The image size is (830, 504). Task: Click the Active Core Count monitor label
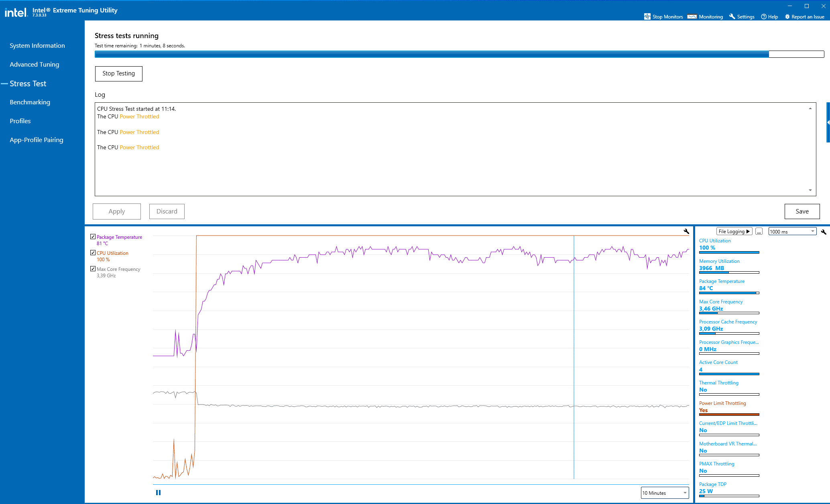(x=718, y=362)
